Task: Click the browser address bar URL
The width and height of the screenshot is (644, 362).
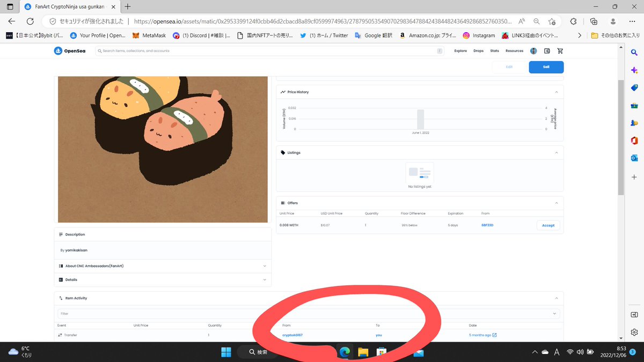Action: [322, 21]
